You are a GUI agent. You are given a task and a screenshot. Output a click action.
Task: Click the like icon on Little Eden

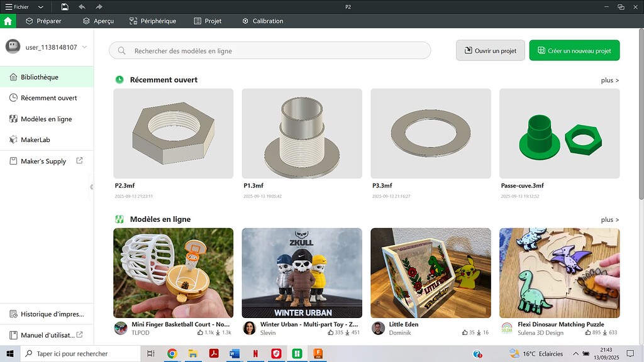[x=465, y=332]
